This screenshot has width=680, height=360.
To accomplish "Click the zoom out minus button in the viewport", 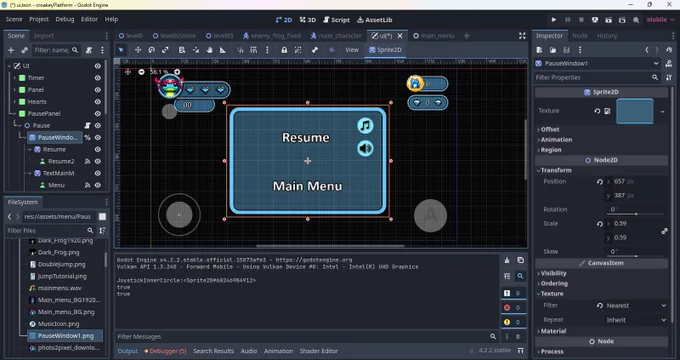I will [141, 72].
